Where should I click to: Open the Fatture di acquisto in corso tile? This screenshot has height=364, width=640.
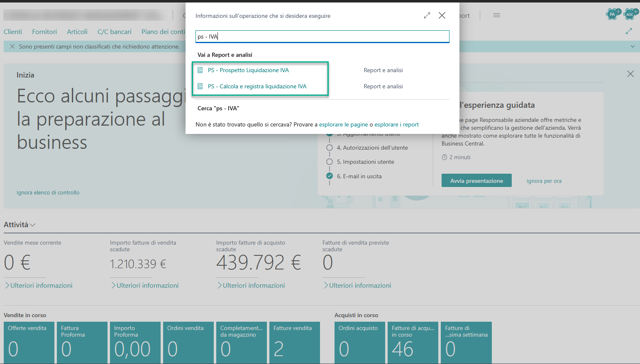pos(413,343)
